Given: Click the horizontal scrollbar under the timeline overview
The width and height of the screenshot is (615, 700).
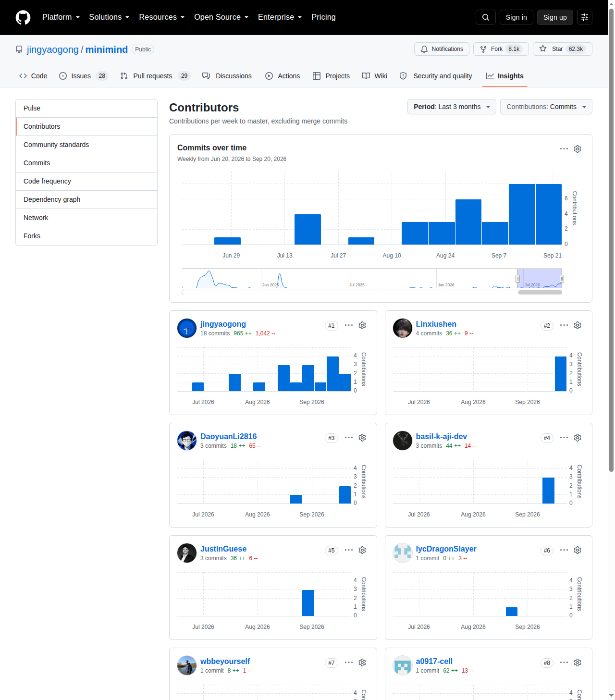Looking at the screenshot, I should tap(540, 292).
